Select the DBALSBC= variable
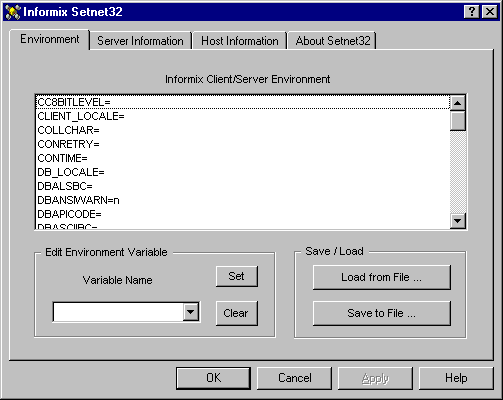Viewport: 503px width, 400px height. point(243,186)
